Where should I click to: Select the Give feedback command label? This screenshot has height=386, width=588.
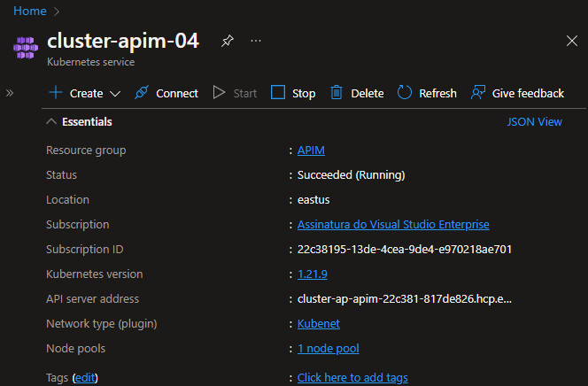[x=528, y=93]
